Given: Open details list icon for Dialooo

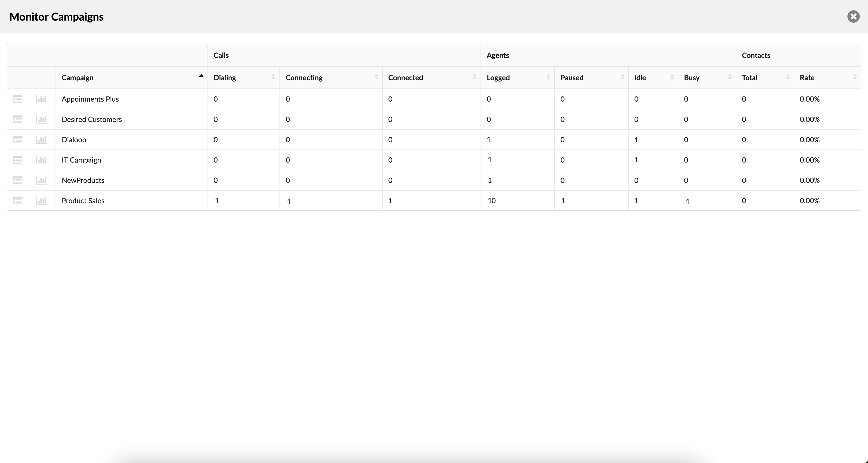Looking at the screenshot, I should tap(17, 139).
